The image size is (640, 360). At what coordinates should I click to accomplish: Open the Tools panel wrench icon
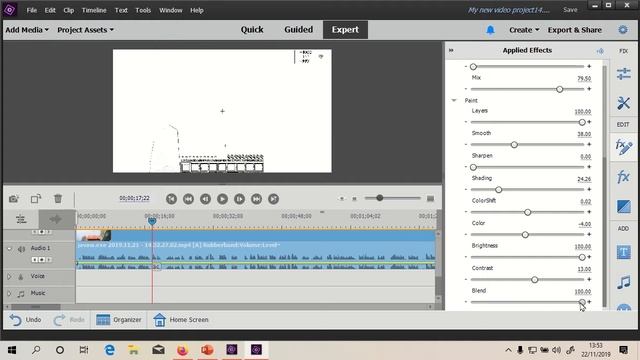[x=624, y=103]
